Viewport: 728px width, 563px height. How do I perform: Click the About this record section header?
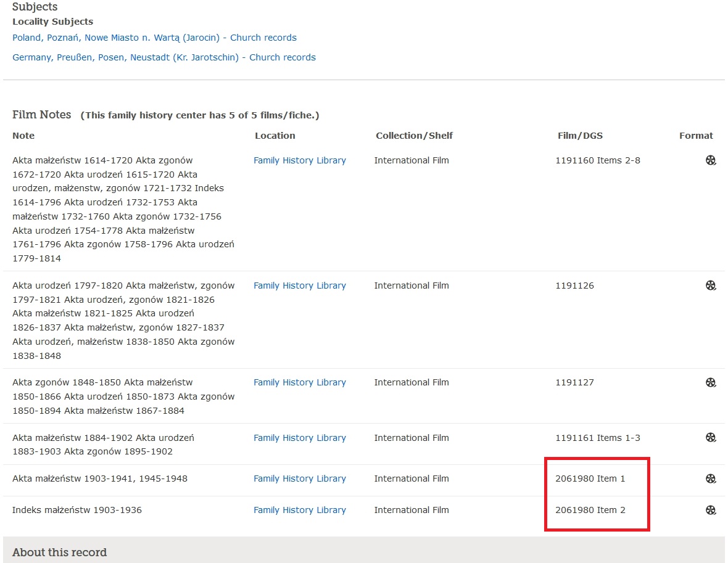59,552
